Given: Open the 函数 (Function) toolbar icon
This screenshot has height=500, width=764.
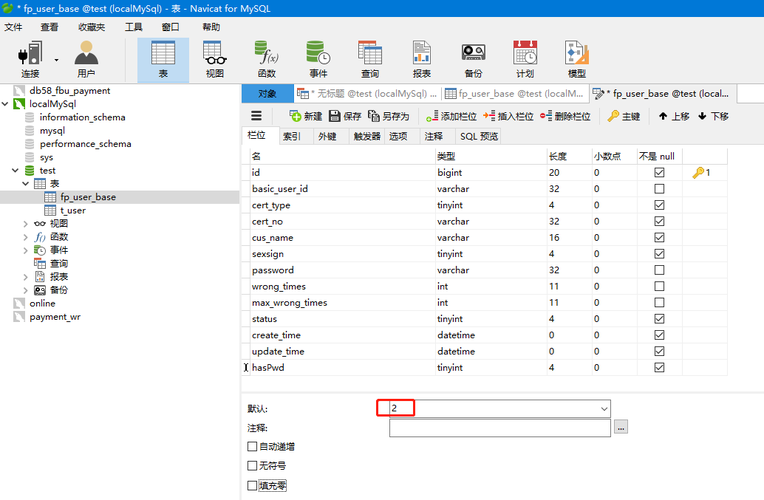Looking at the screenshot, I should [267, 60].
